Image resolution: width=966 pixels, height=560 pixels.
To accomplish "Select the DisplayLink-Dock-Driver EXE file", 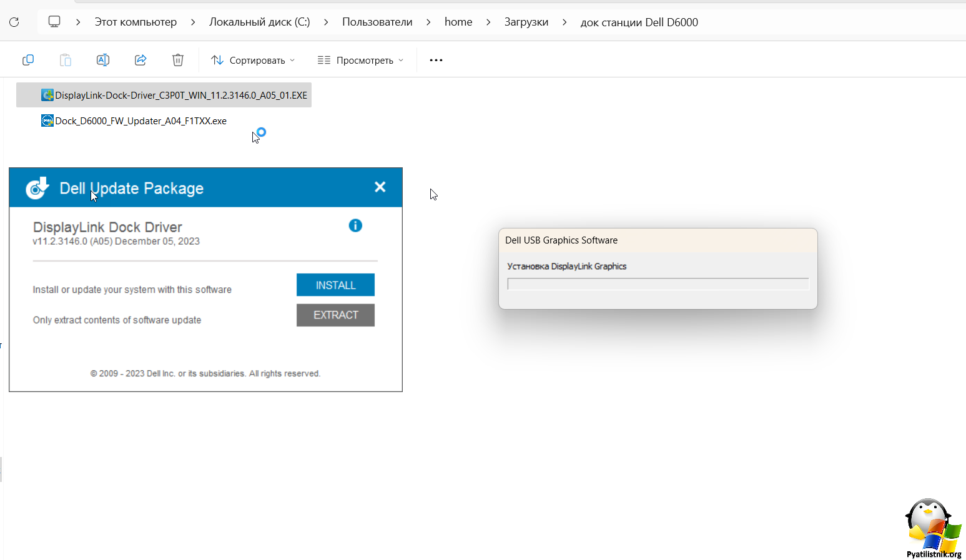I will [x=180, y=96].
